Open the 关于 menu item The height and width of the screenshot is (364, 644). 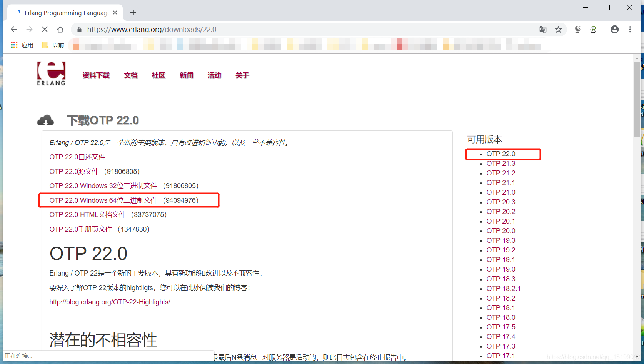[x=242, y=75]
